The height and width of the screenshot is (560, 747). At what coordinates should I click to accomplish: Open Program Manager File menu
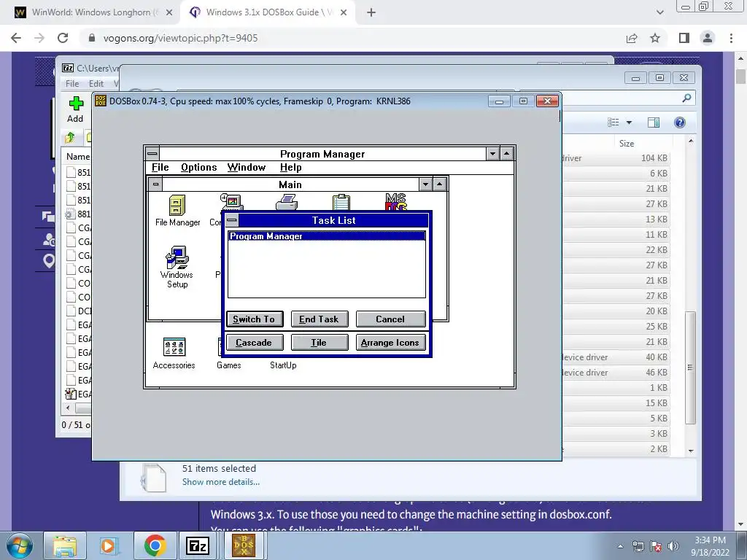coord(160,167)
